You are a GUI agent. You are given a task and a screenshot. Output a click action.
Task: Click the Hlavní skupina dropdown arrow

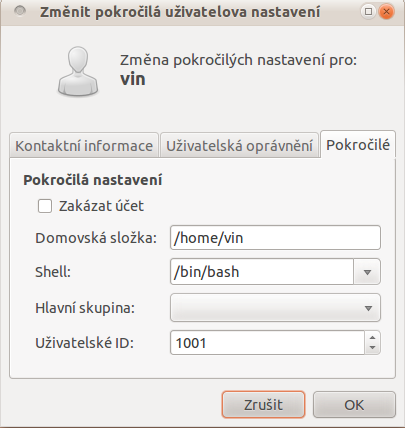click(x=368, y=308)
